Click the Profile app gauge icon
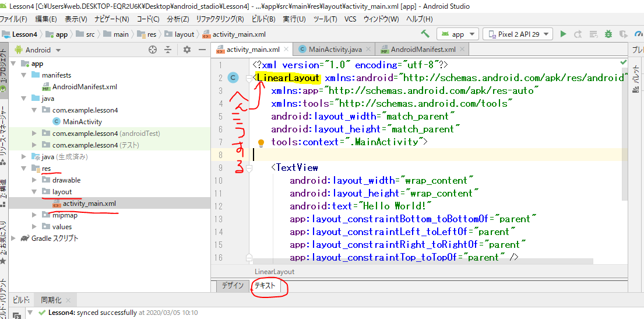Screen dimensions: 644x319 pos(639,34)
